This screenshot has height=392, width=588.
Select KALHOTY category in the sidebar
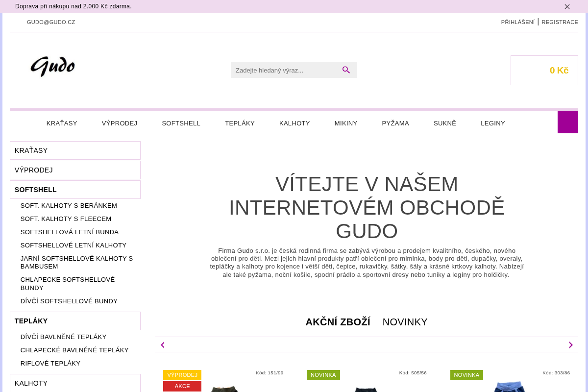[75, 383]
